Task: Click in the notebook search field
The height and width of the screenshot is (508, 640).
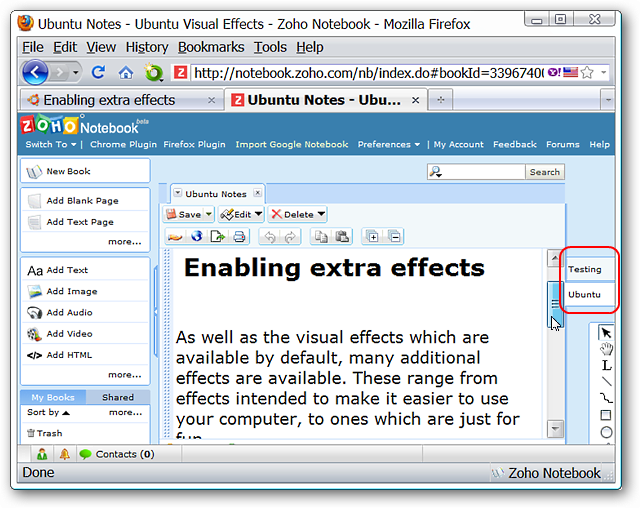Action: pos(476,172)
